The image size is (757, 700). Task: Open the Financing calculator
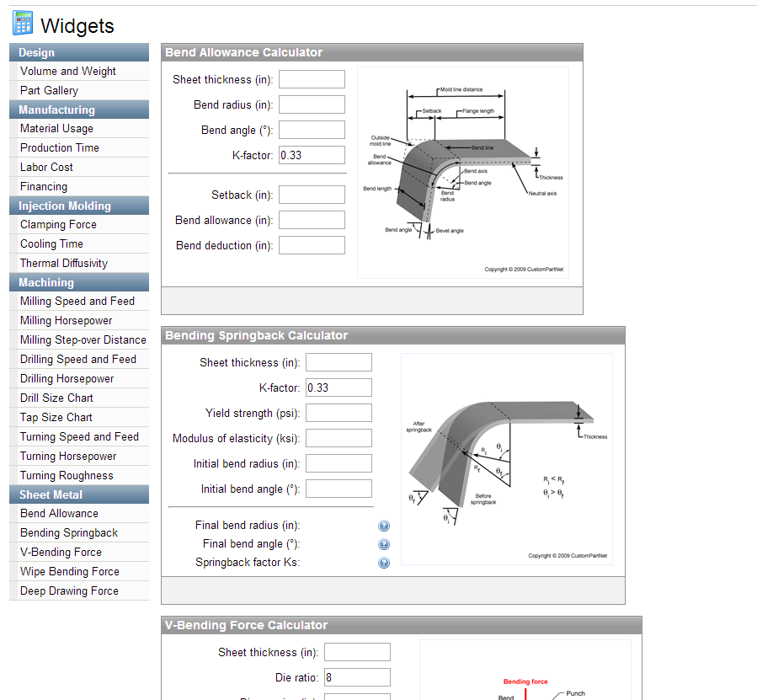(x=44, y=186)
